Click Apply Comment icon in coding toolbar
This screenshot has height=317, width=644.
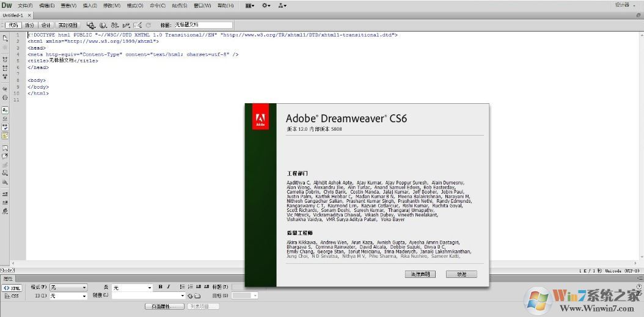click(x=5, y=148)
